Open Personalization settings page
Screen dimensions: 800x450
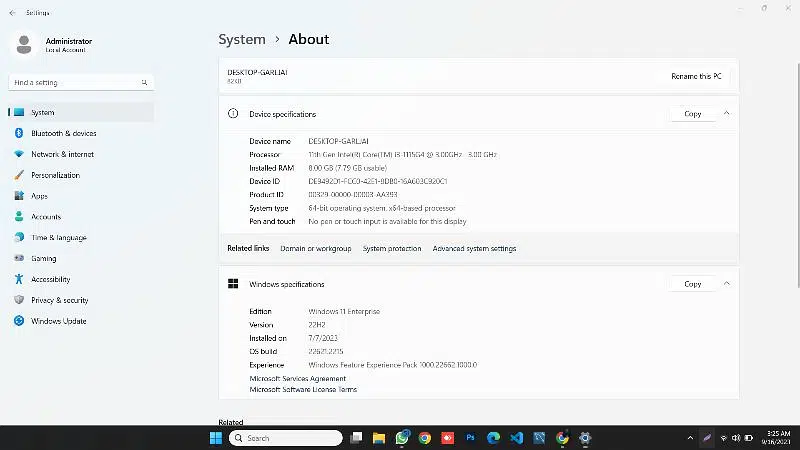click(x=55, y=175)
